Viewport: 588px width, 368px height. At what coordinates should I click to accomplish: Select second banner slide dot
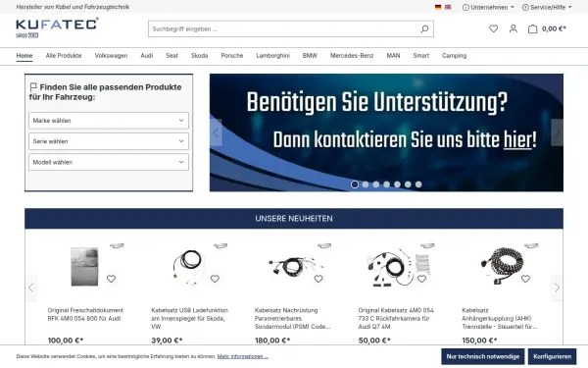tap(366, 184)
